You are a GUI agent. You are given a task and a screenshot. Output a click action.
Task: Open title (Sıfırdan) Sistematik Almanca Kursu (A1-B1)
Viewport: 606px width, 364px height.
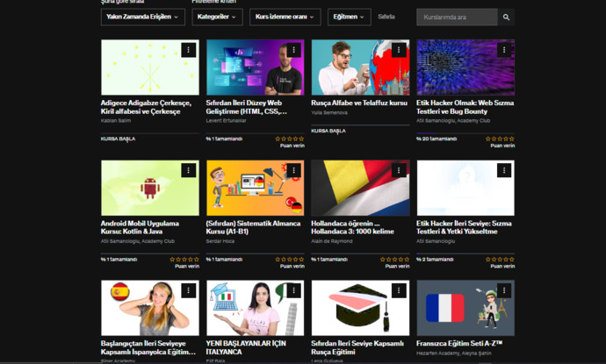coord(253,227)
